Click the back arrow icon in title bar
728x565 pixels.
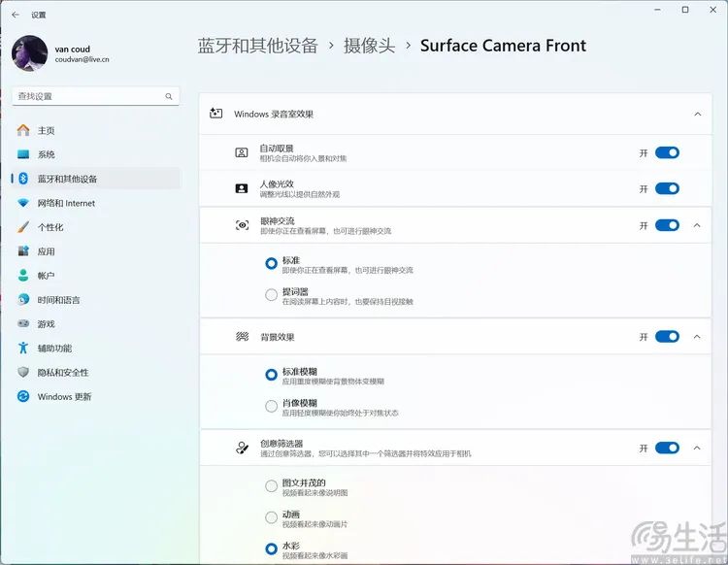click(15, 15)
